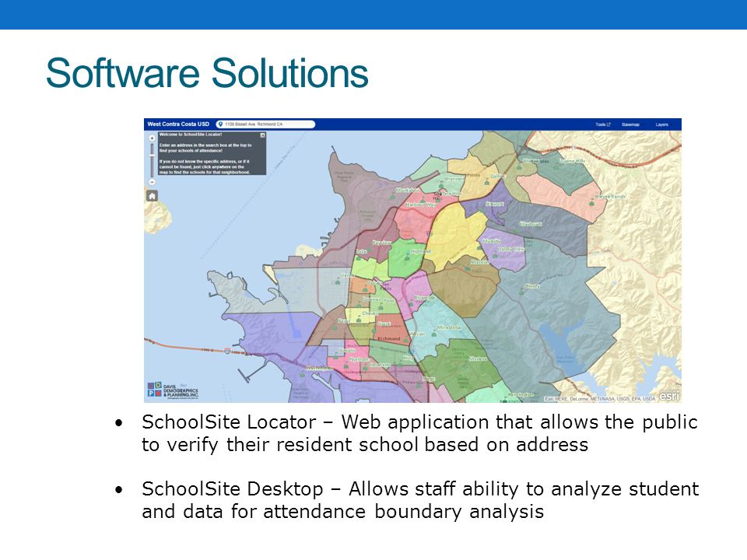Viewport: 747px width, 560px height.
Task: Click the Nystrom school label
Action: (359, 359)
